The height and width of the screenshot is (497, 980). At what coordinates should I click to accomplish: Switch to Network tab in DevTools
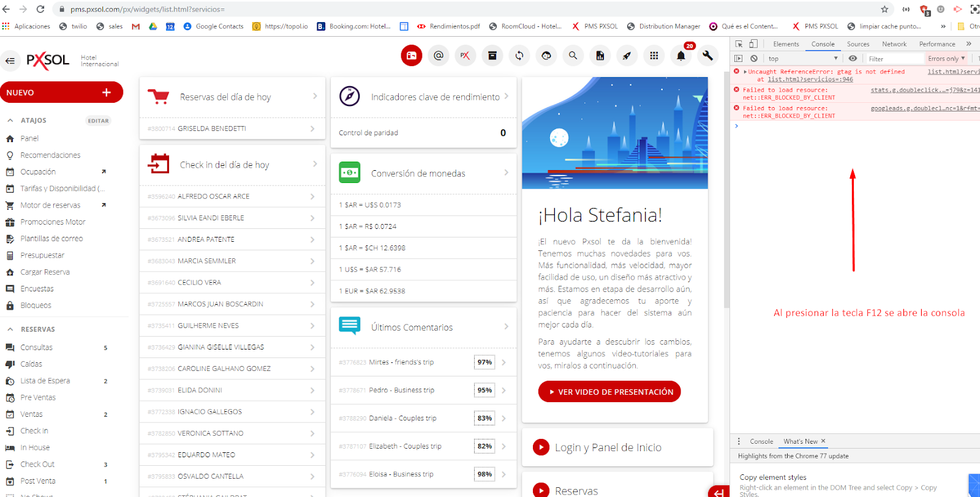tap(894, 44)
